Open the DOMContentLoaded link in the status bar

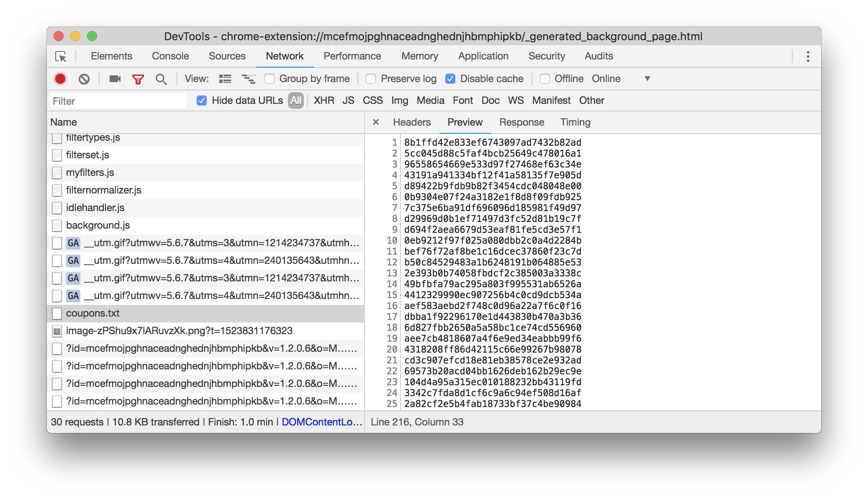[x=321, y=422]
